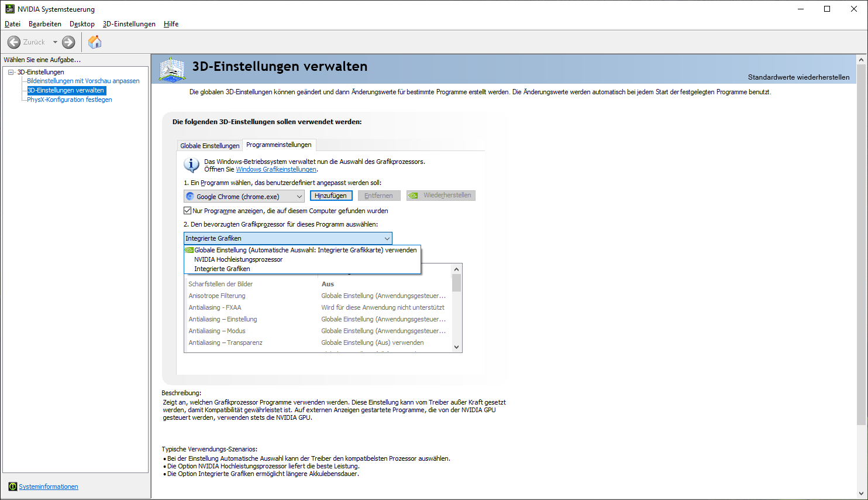Select the 'Antialiasing – Transparenz' row
The width and height of the screenshot is (868, 500).
[318, 343]
